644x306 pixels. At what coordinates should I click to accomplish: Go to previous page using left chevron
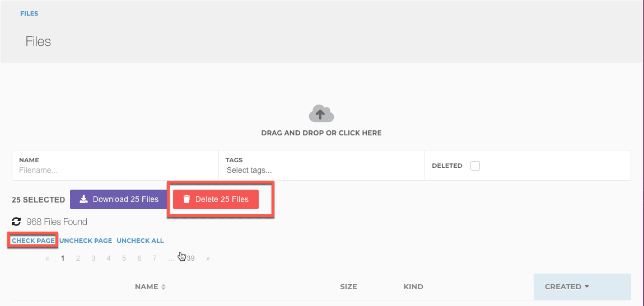click(x=48, y=258)
